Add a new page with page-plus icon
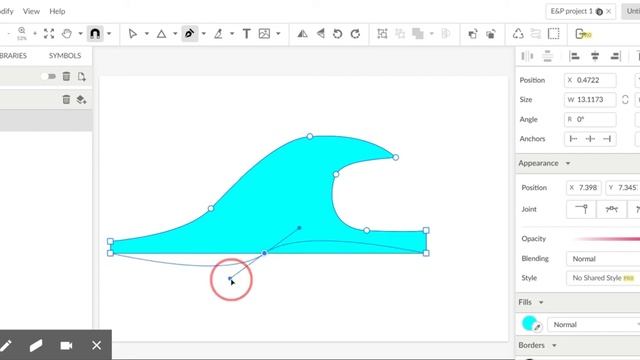Viewport: 640px width, 360px height. 82,76
